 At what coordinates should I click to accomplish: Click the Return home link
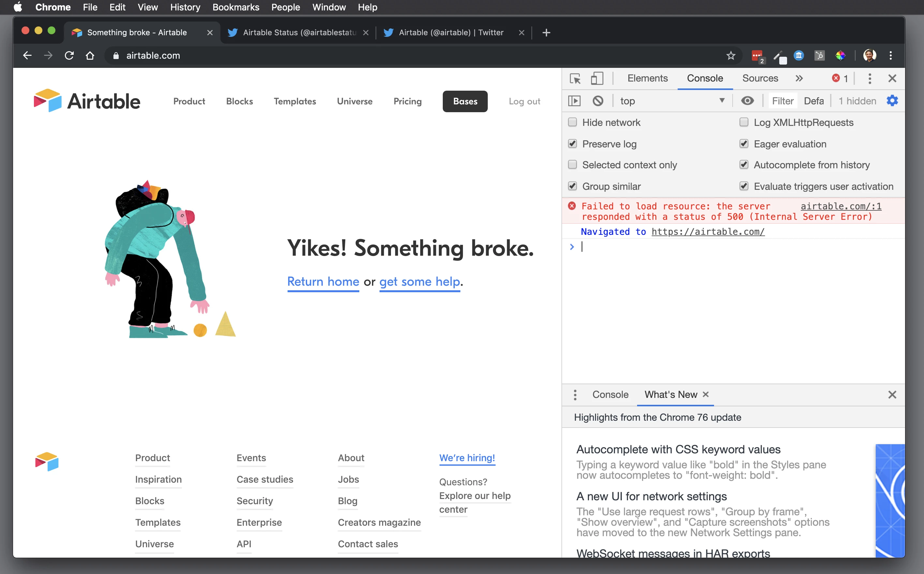[x=323, y=282]
